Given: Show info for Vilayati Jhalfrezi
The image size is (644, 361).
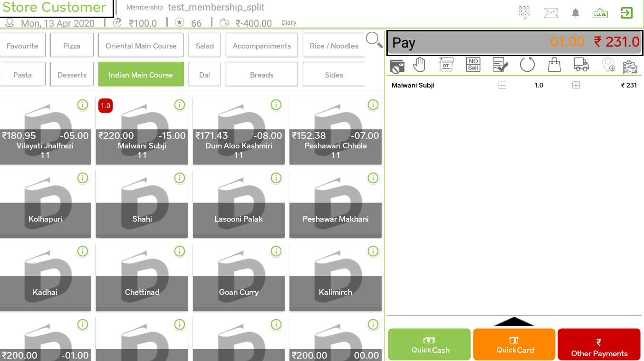Looking at the screenshot, I should 83,105.
